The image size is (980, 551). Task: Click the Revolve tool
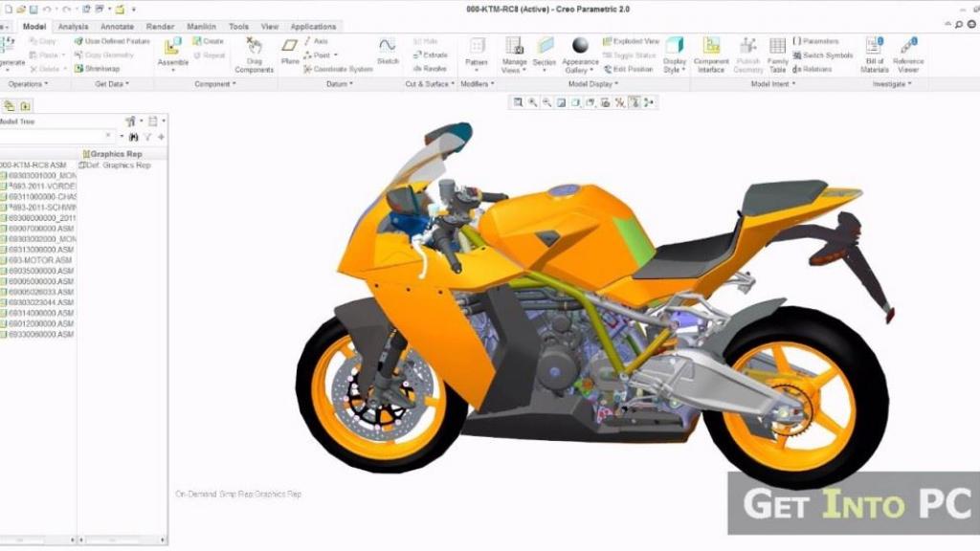coord(430,69)
